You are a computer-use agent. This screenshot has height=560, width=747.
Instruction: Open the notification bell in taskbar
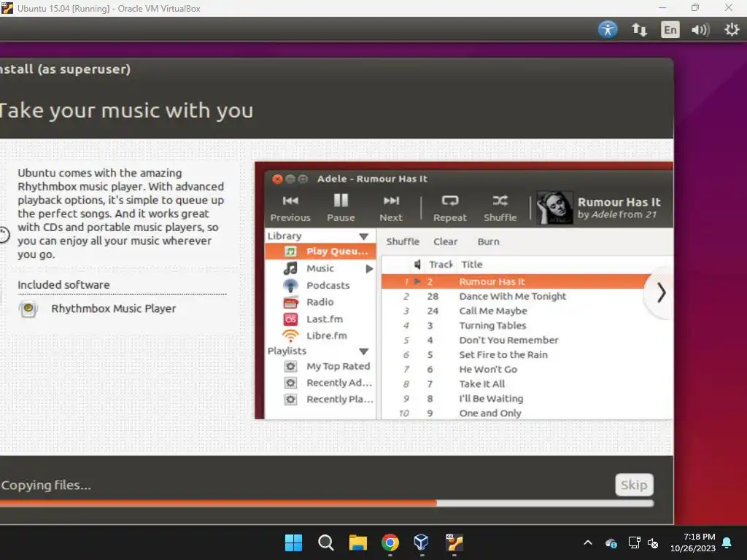coord(727,542)
